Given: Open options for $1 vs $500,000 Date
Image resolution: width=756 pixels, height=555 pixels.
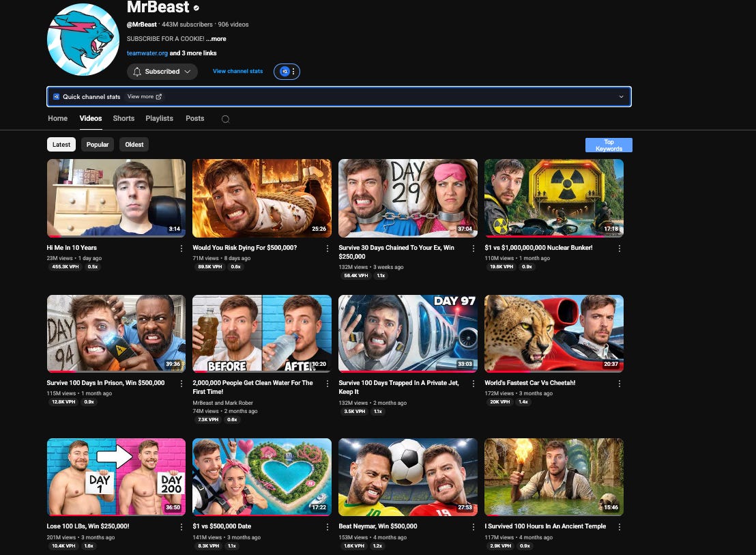Looking at the screenshot, I should 328,527.
